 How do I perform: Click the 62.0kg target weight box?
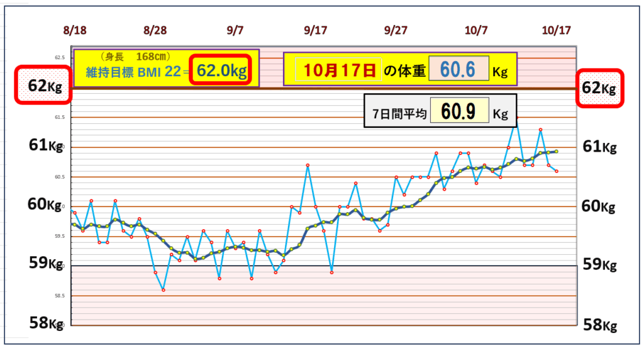[x=221, y=70]
